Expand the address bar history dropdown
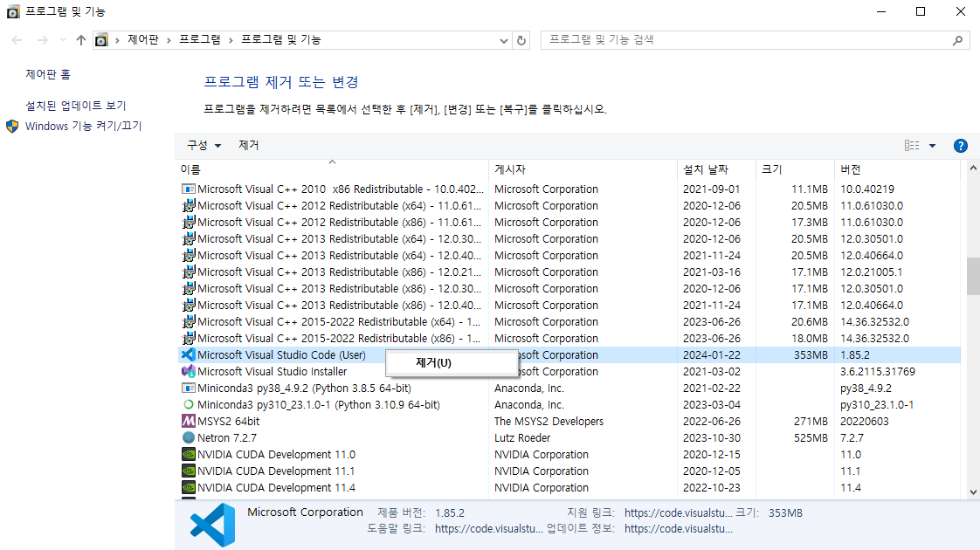 tap(504, 41)
